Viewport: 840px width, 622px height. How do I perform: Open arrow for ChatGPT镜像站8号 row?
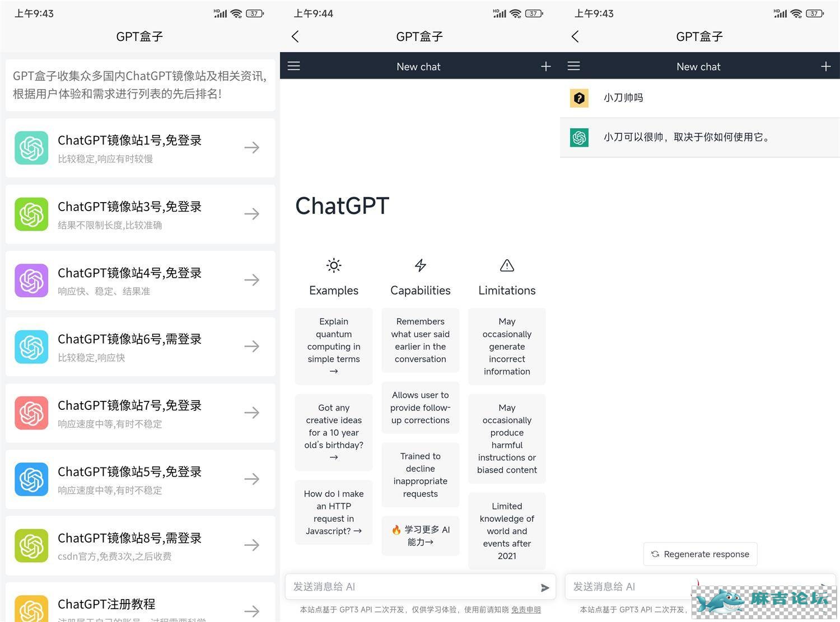[252, 545]
